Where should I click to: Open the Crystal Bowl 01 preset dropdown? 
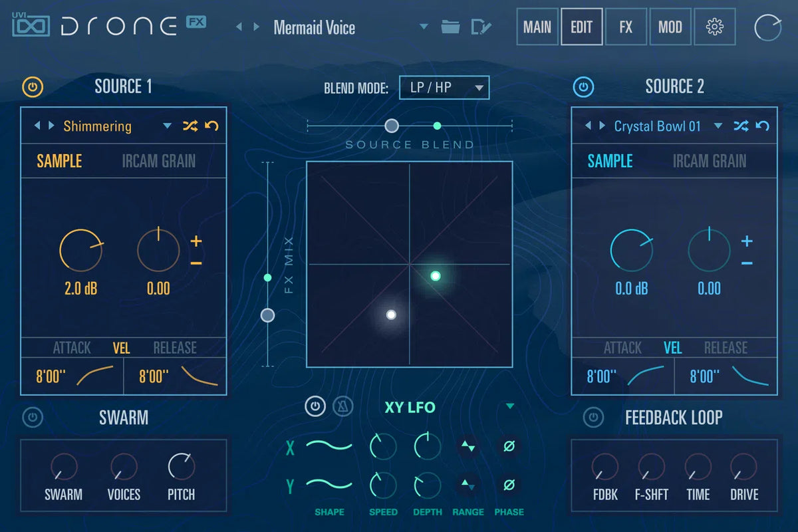click(718, 126)
